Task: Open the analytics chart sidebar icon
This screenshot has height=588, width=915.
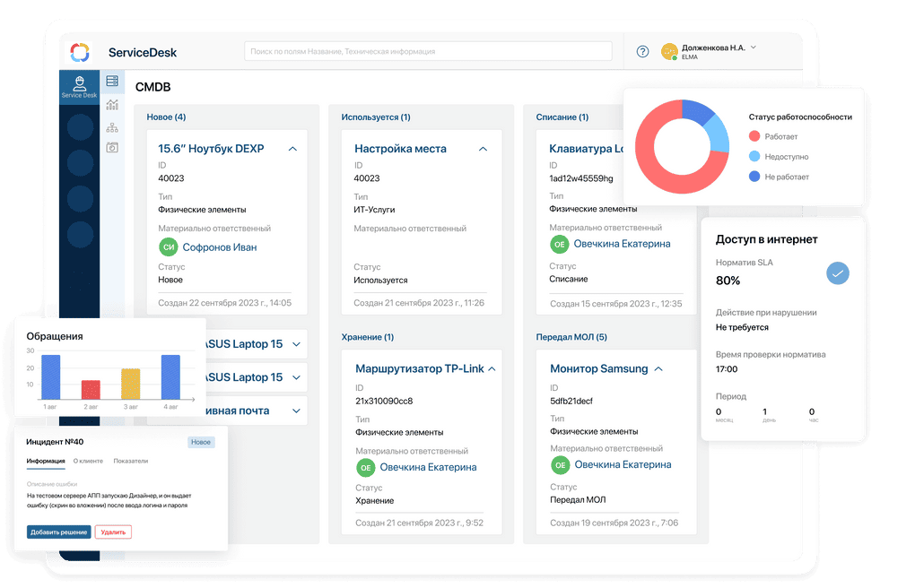Action: [112, 105]
